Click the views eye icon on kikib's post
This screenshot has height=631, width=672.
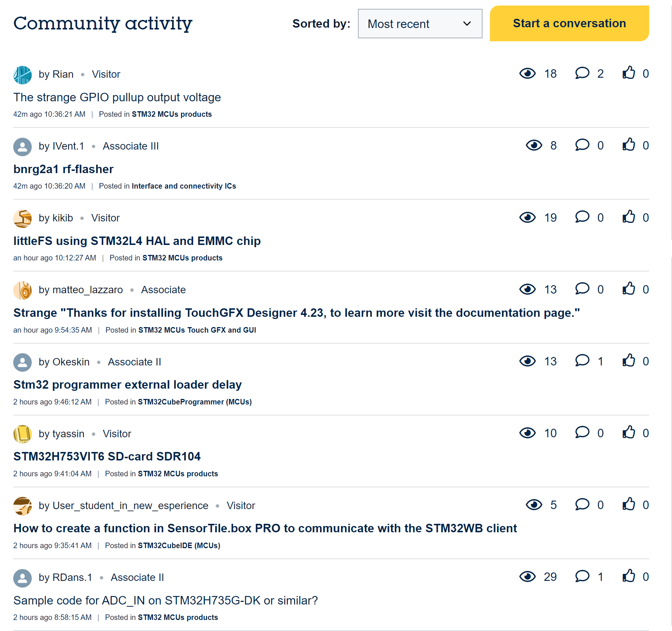point(527,217)
